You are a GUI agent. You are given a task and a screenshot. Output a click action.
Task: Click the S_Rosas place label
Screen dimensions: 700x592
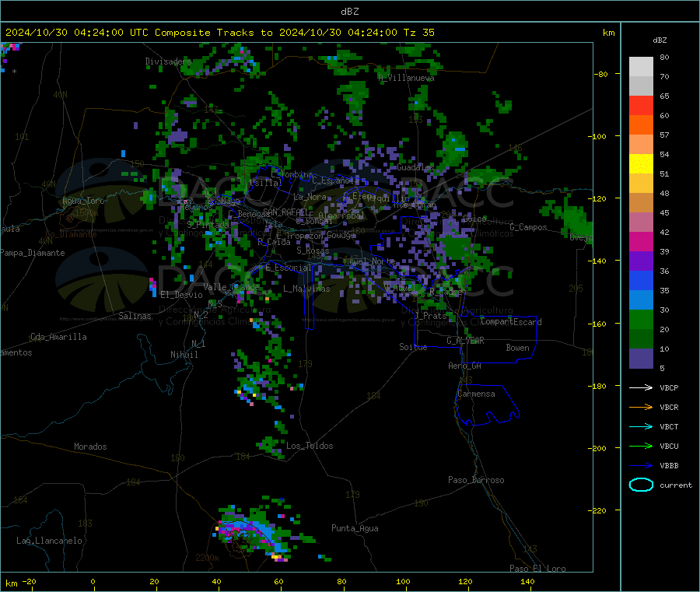click(x=313, y=250)
